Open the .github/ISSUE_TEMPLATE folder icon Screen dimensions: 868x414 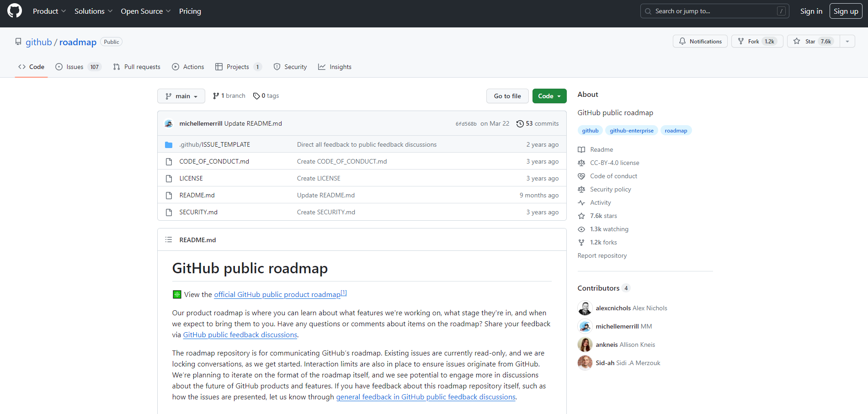(169, 144)
